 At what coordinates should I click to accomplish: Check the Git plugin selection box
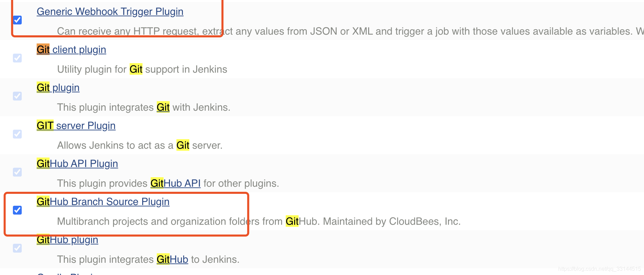(x=17, y=96)
